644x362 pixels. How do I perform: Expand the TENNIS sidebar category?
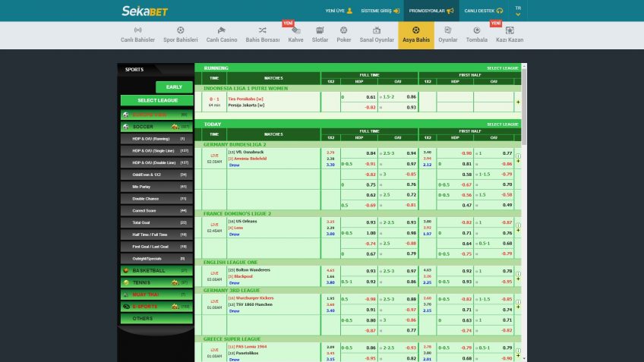(x=157, y=282)
